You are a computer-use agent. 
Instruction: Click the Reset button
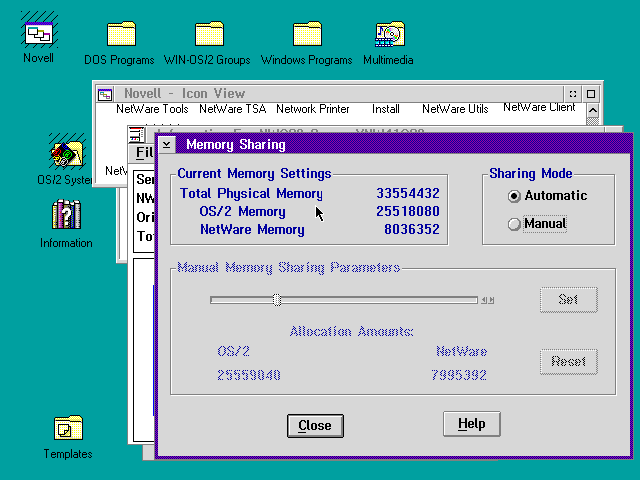pyautogui.click(x=569, y=362)
